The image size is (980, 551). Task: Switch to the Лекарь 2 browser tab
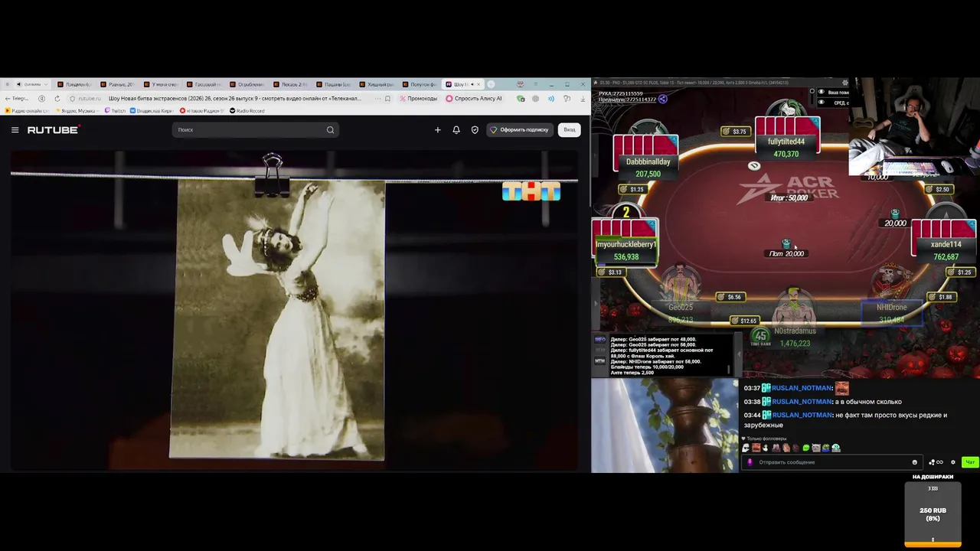click(289, 84)
